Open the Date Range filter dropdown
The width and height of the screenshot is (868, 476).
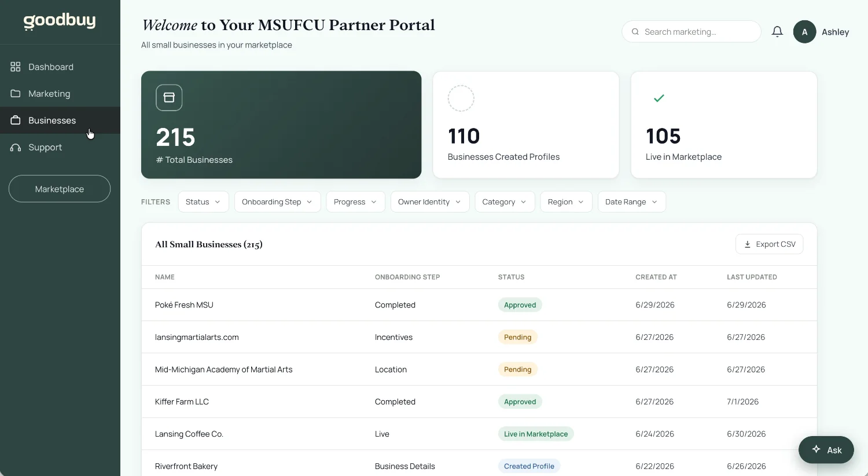point(632,202)
